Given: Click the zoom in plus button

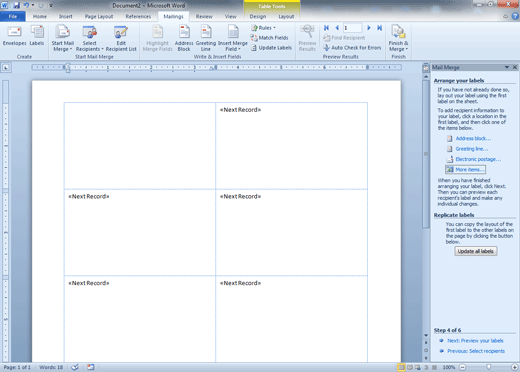Looking at the screenshot, I should click(515, 367).
